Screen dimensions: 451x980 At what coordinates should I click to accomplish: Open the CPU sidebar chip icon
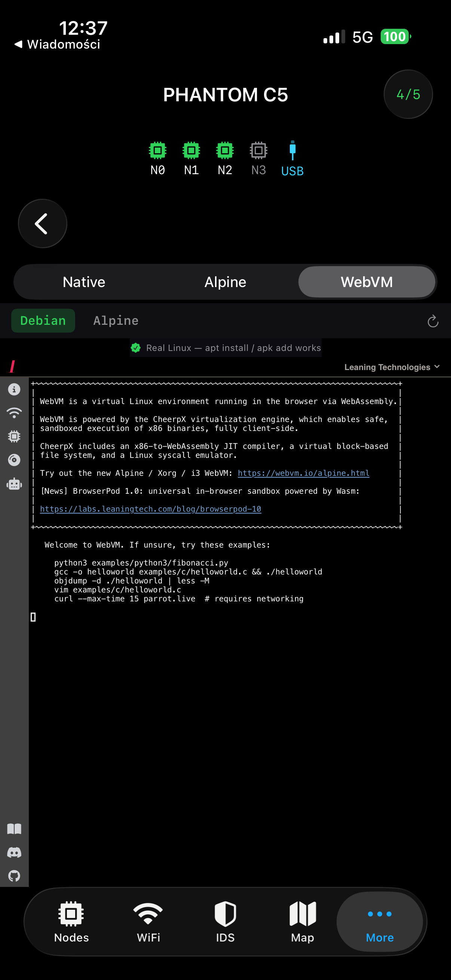14,436
